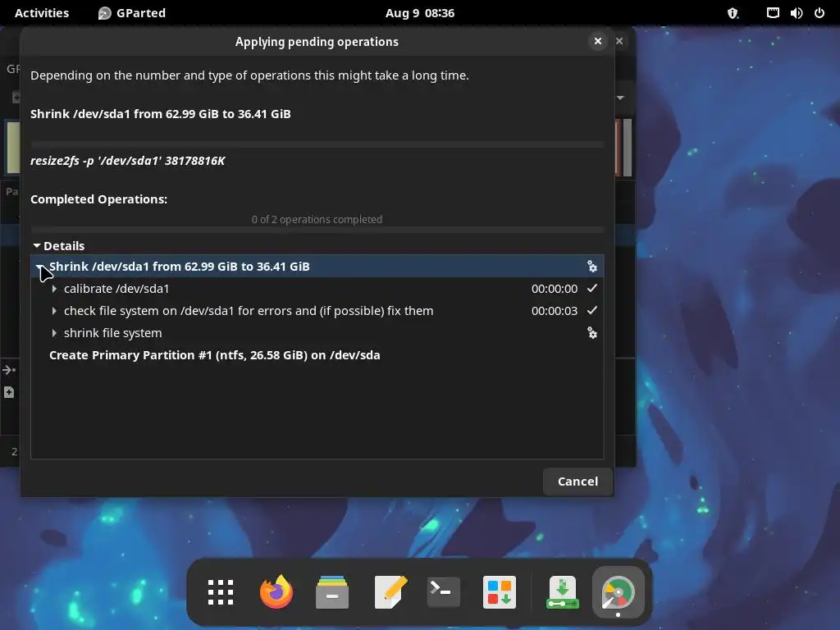Open the Activities overview
840x630 pixels.
pos(42,13)
